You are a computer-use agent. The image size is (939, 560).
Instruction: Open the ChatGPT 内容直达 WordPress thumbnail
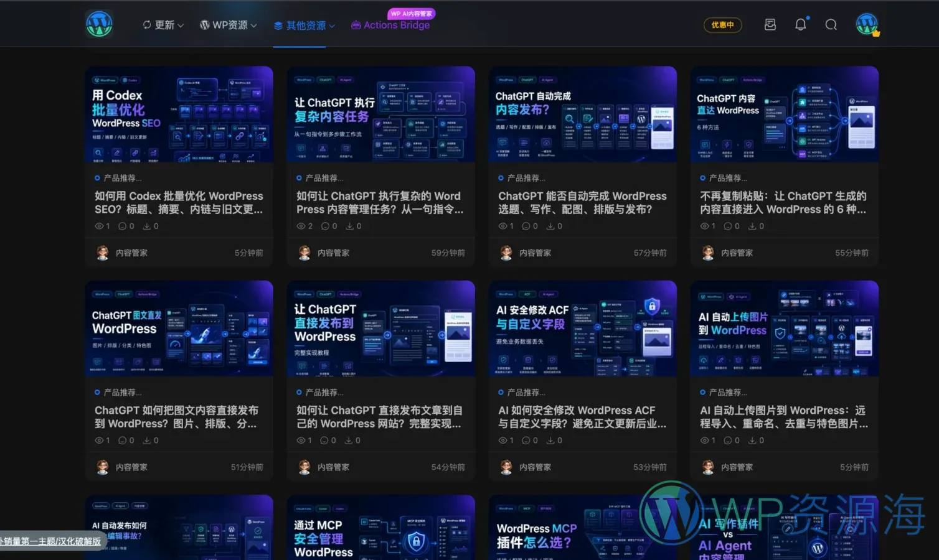(784, 114)
